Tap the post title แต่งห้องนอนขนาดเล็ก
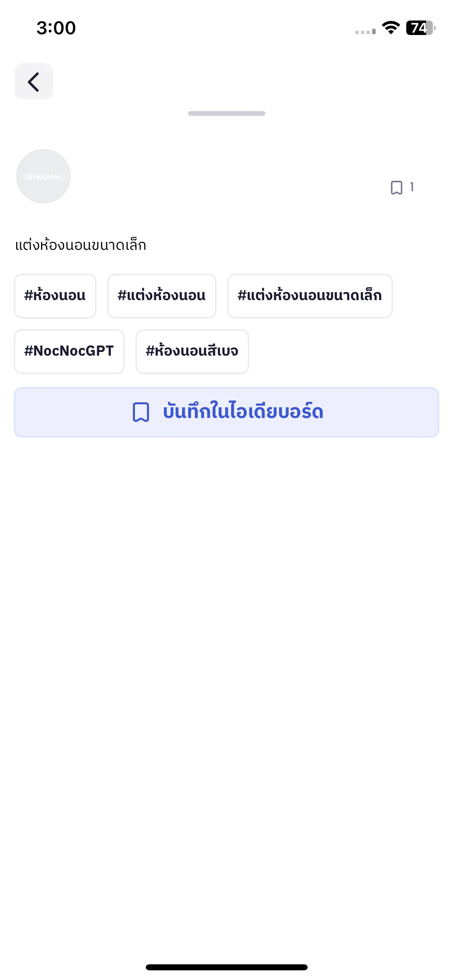453x980 pixels. (81, 245)
